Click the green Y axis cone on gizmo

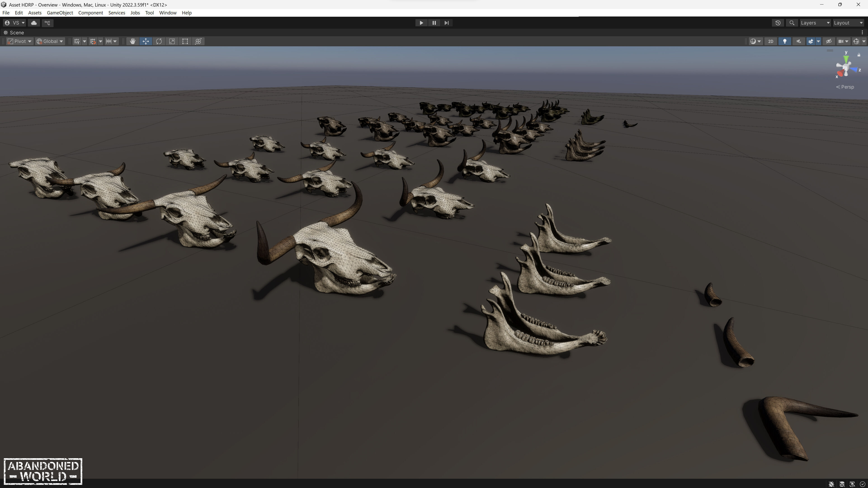846,59
